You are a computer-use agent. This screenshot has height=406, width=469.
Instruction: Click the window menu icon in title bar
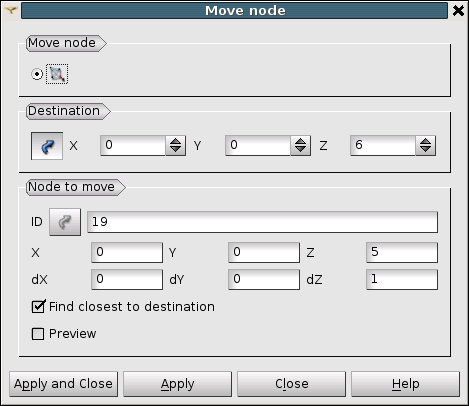pyautogui.click(x=11, y=10)
